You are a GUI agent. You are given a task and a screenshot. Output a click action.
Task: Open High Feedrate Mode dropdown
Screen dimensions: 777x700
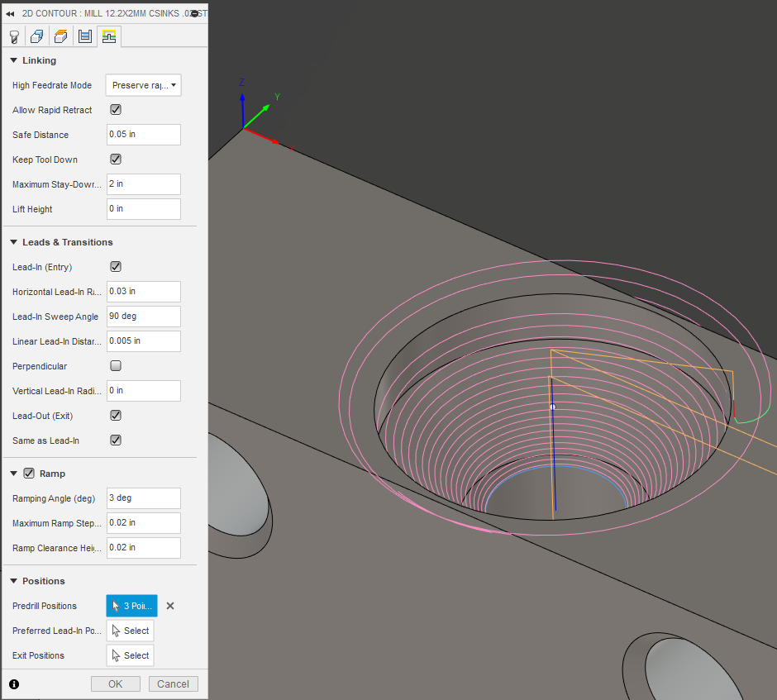143,85
